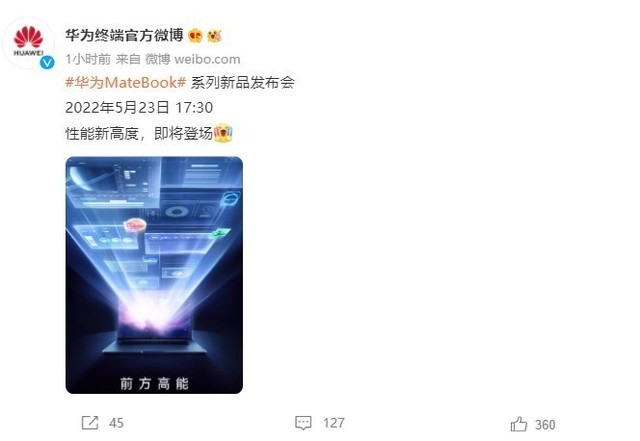Viewport: 640px width, 441px height.
Task: Click the comment count 127
Action: click(334, 423)
